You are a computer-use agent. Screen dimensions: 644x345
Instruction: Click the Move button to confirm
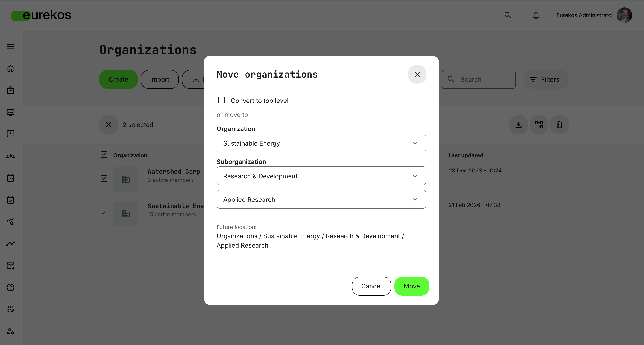pos(412,286)
